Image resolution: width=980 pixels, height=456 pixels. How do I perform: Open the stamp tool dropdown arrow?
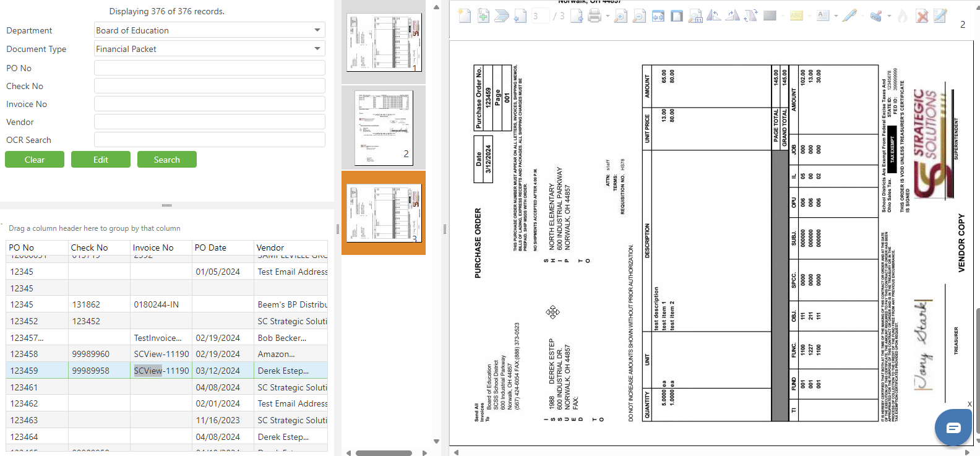[x=889, y=16]
